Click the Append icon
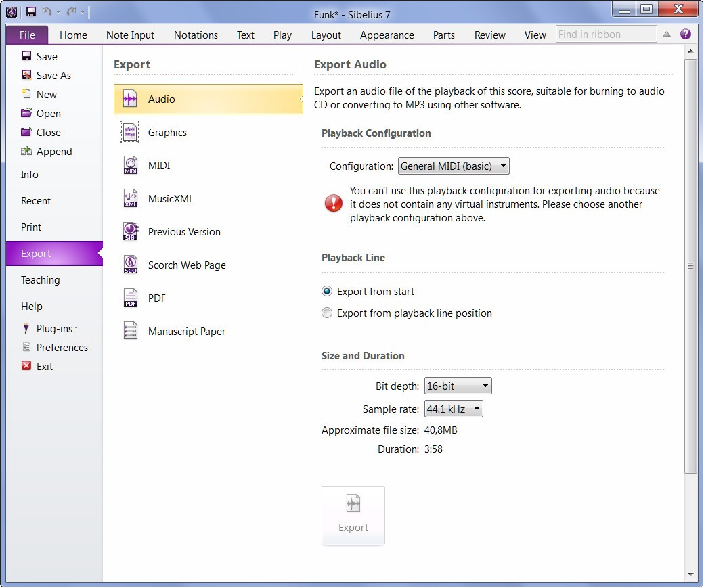Screen dimensions: 704x588 pyautogui.click(x=26, y=151)
